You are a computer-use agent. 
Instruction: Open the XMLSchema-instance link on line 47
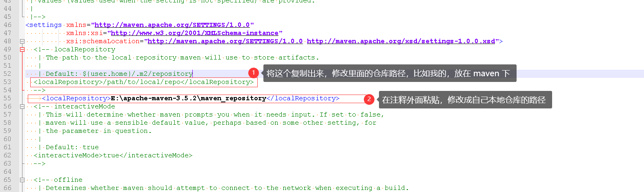195,33
